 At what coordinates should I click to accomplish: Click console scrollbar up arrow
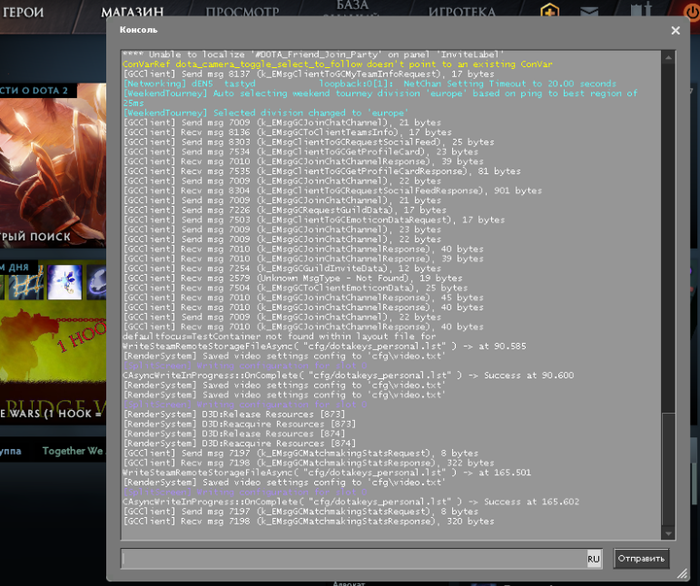click(668, 58)
